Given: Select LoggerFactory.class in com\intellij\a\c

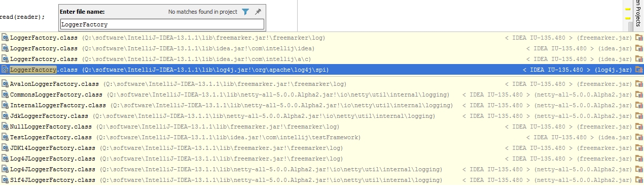Looking at the screenshot, I should (x=322, y=59).
